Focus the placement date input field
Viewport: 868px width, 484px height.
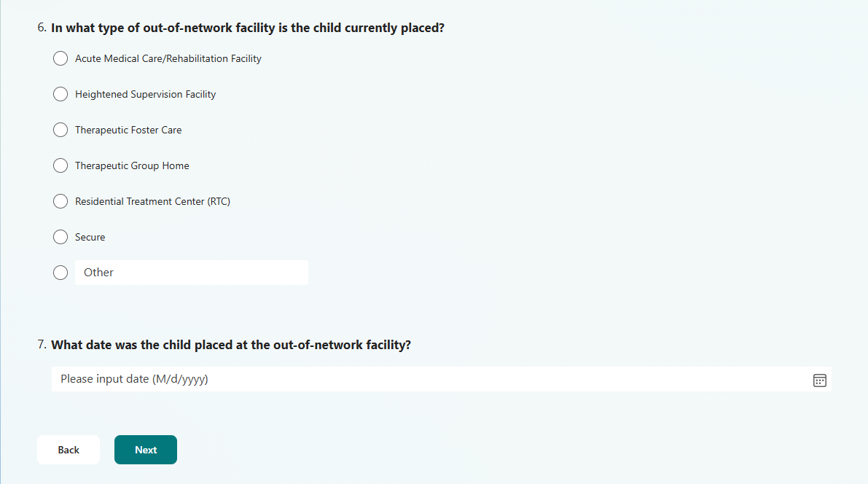point(430,379)
